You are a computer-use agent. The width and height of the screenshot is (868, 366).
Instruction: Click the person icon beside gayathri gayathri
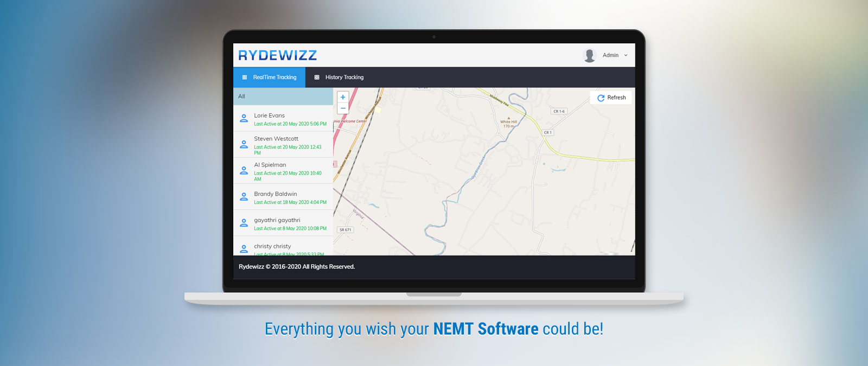244,223
